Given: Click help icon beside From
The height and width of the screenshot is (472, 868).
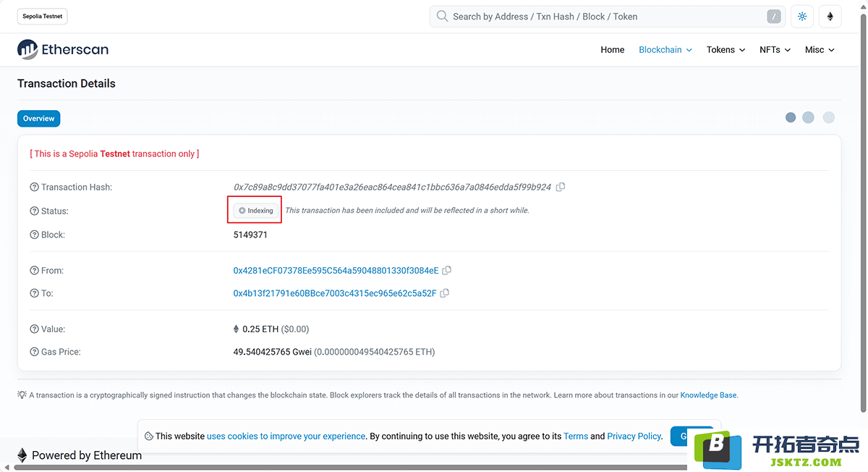Looking at the screenshot, I should coord(34,271).
